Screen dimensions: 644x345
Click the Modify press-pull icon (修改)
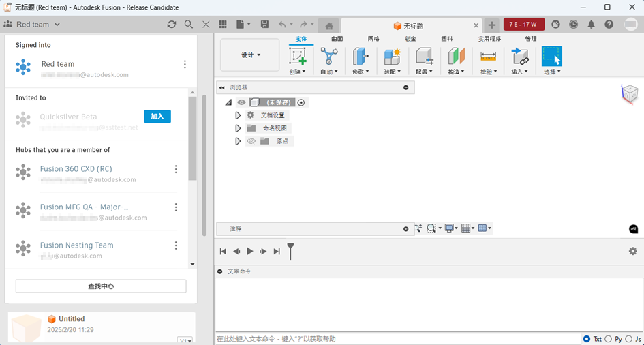[361, 56]
